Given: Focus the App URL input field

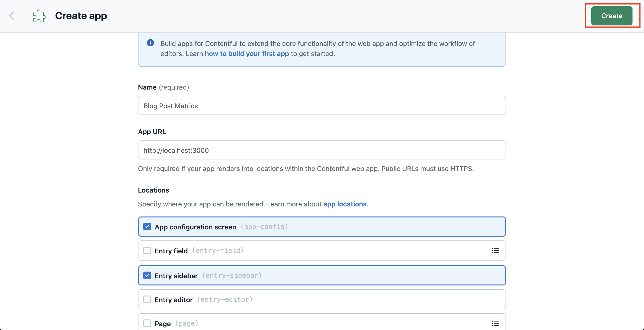Looking at the screenshot, I should [322, 150].
